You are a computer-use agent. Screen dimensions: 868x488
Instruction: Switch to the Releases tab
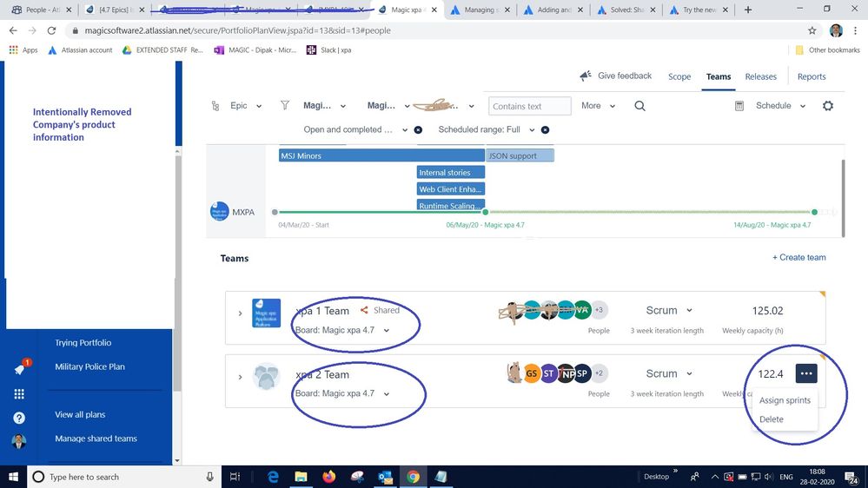(x=760, y=76)
